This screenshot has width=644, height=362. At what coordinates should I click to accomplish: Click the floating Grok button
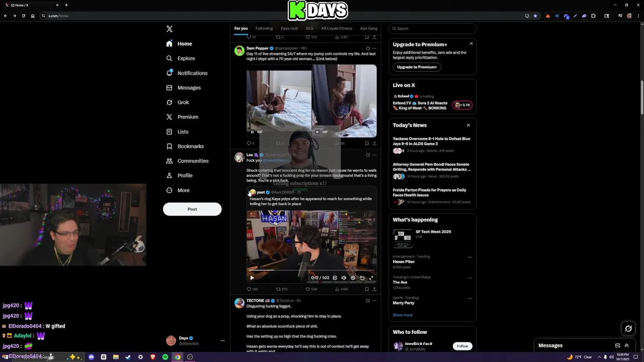tap(628, 329)
